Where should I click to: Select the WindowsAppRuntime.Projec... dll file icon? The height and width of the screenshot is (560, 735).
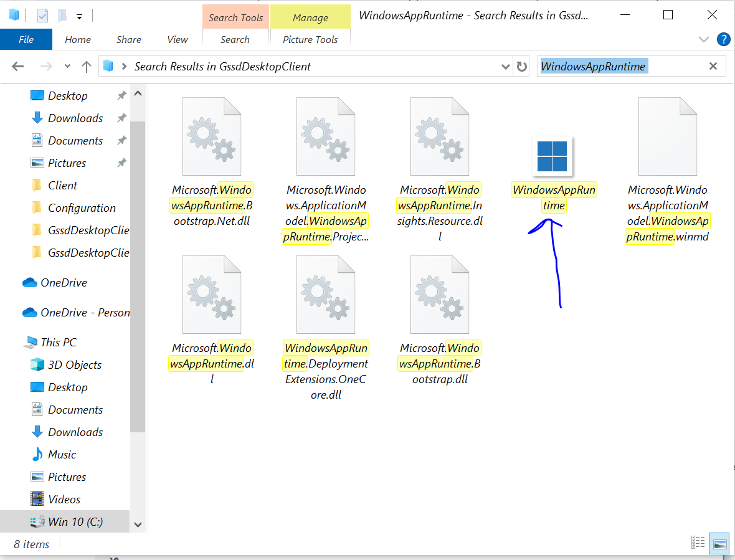pos(326,136)
